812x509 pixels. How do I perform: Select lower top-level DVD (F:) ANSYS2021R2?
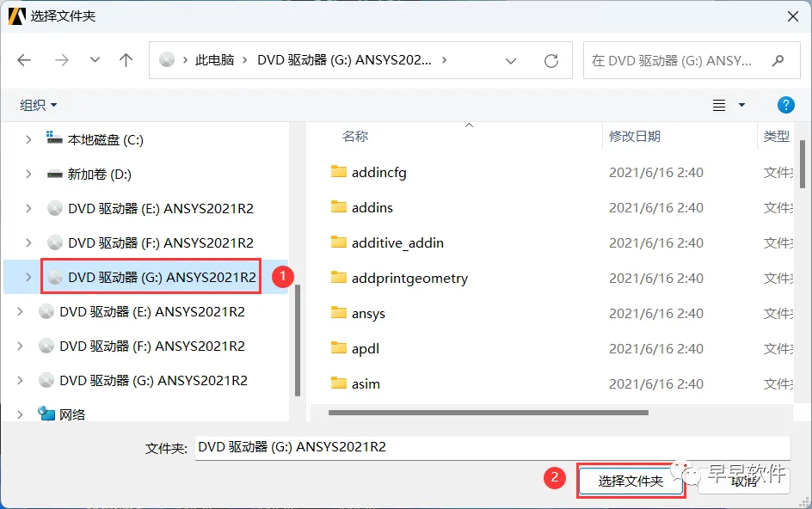152,346
